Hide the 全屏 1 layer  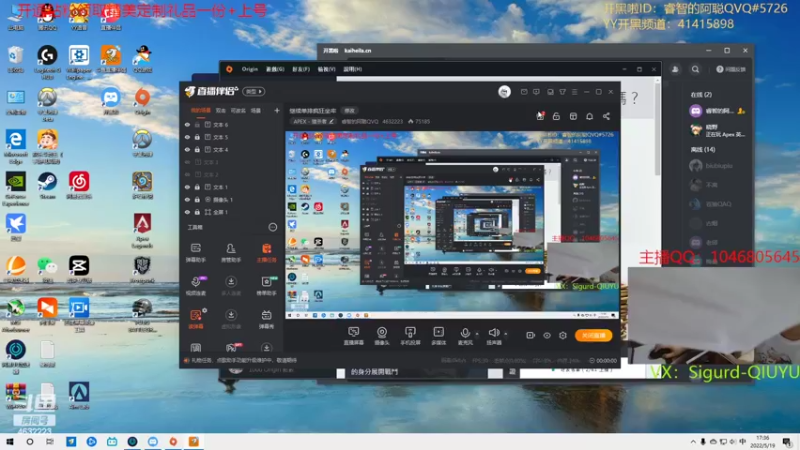(187, 212)
